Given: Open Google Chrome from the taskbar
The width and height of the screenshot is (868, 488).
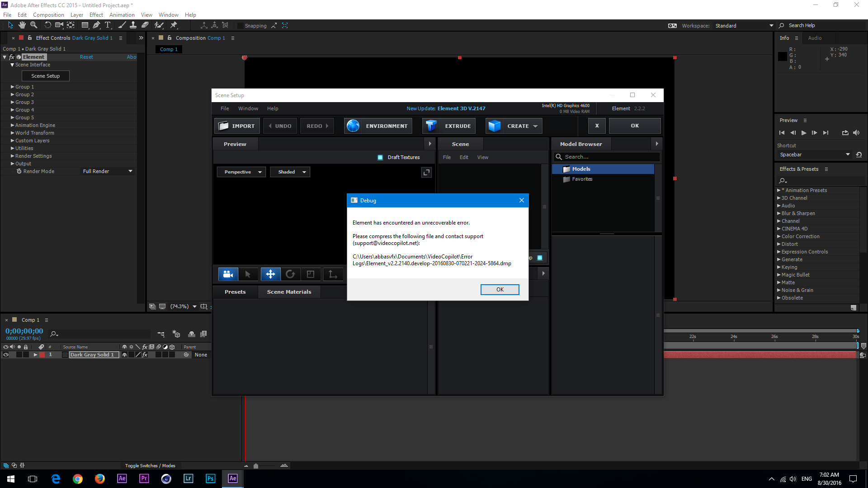Looking at the screenshot, I should tap(78, 479).
